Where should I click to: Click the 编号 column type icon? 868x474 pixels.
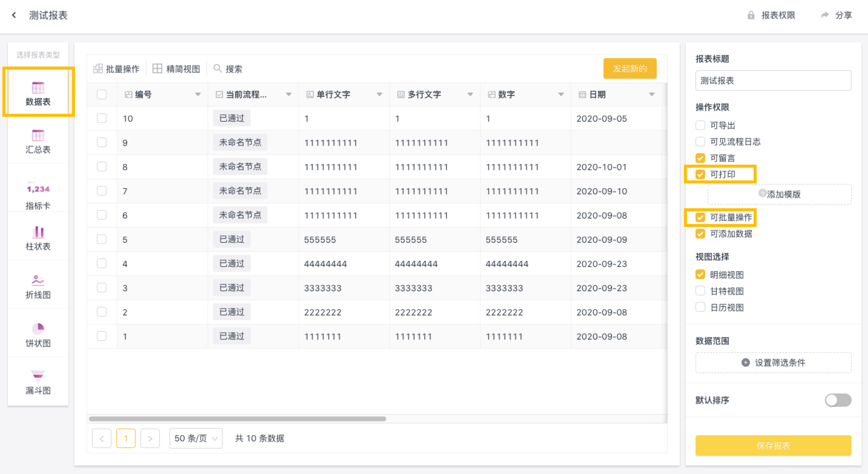point(128,95)
